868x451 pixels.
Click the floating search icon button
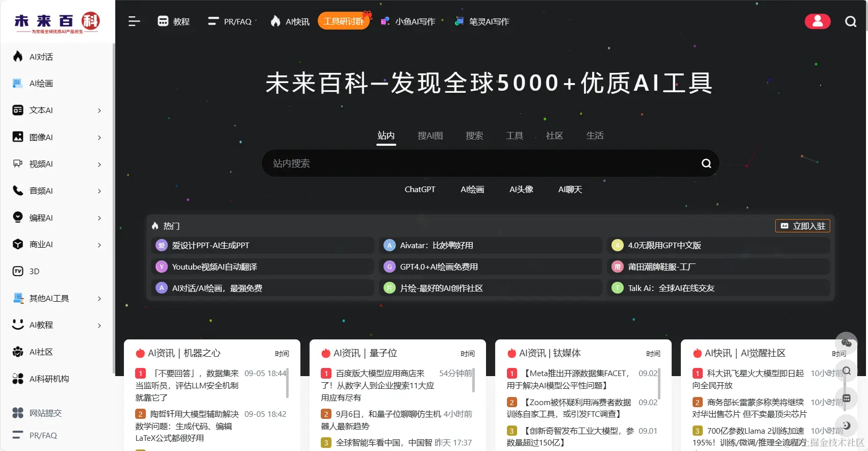847,370
